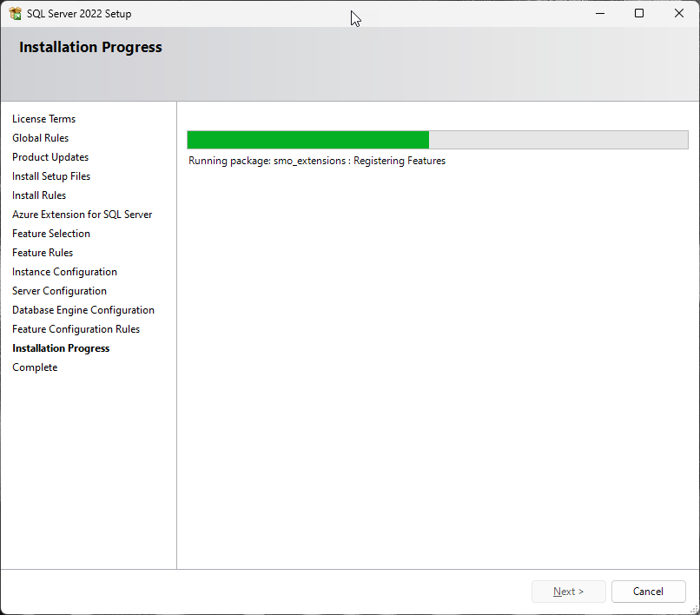Select Azure Extension for SQL Server step

tap(82, 215)
